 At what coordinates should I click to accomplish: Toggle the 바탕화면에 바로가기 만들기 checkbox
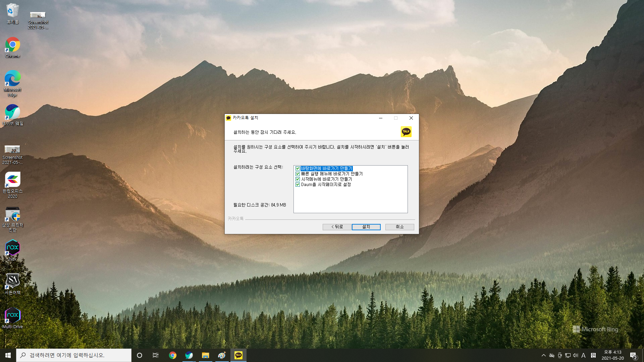[x=298, y=169]
